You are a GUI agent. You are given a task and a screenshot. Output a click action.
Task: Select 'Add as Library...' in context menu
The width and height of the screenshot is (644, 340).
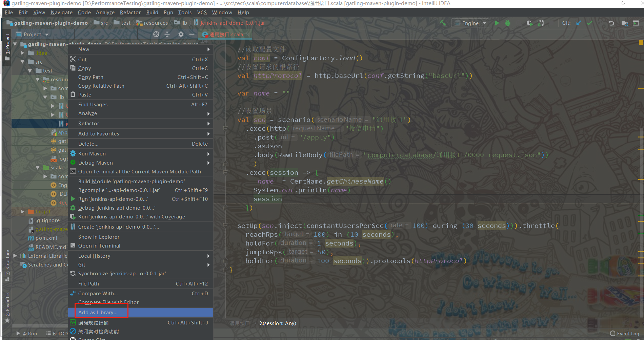pyautogui.click(x=98, y=312)
